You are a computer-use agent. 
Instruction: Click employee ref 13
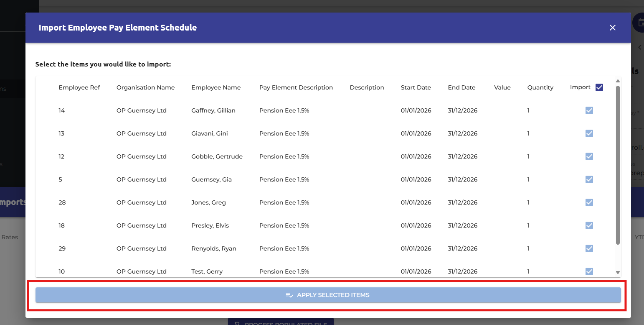tap(62, 133)
